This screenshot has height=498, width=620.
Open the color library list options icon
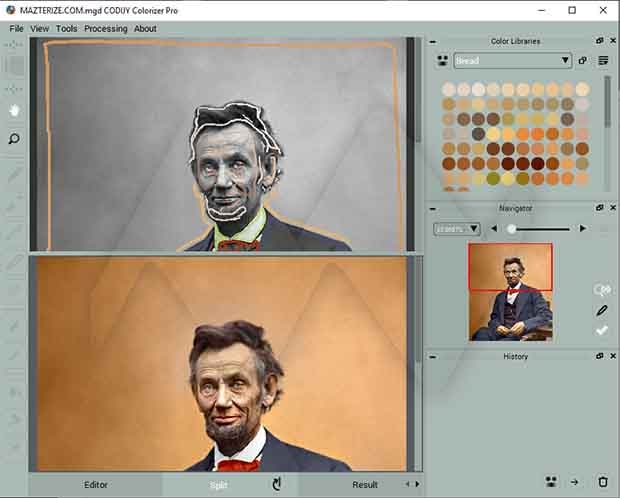coord(603,61)
